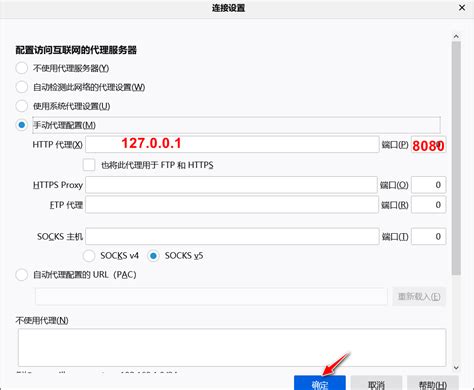
Task: Click the HTTP 代理 address field
Action: pyautogui.click(x=232, y=144)
